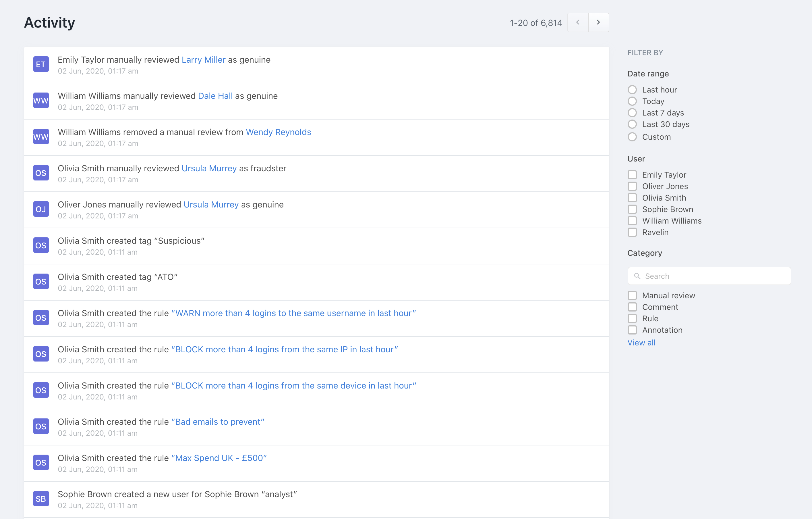Click the OS avatar beside Suspicious tag entry

point(41,245)
